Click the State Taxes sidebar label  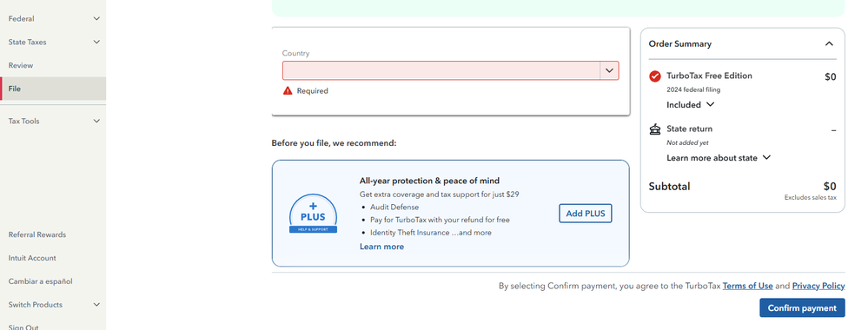(x=27, y=42)
